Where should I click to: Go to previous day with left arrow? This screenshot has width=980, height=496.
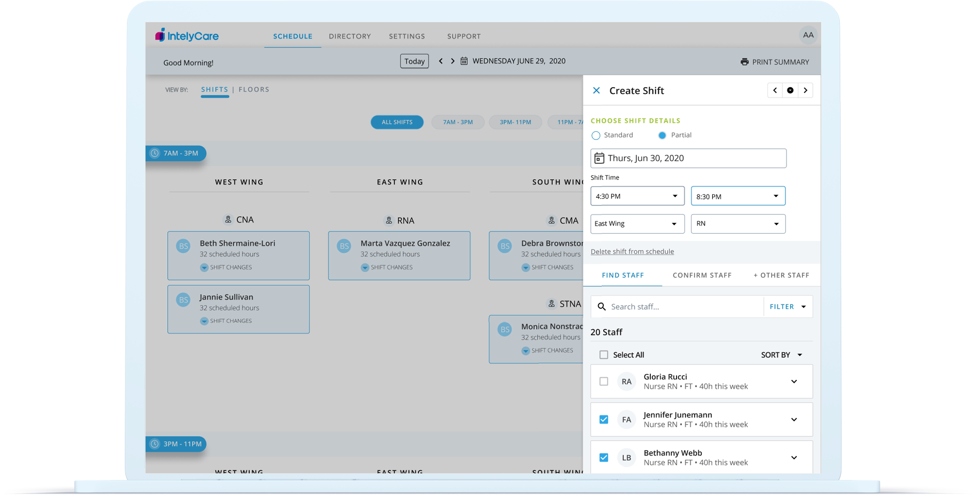[441, 61]
